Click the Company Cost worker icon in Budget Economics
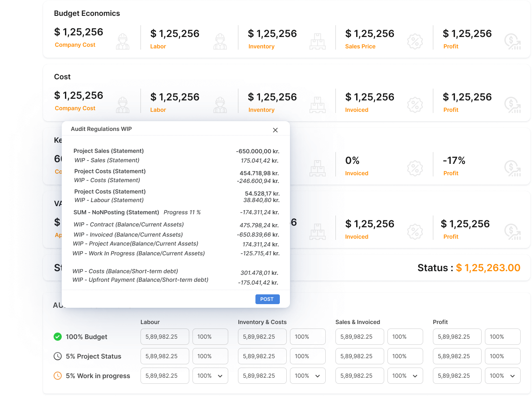This screenshot has width=532, height=396. point(122,41)
